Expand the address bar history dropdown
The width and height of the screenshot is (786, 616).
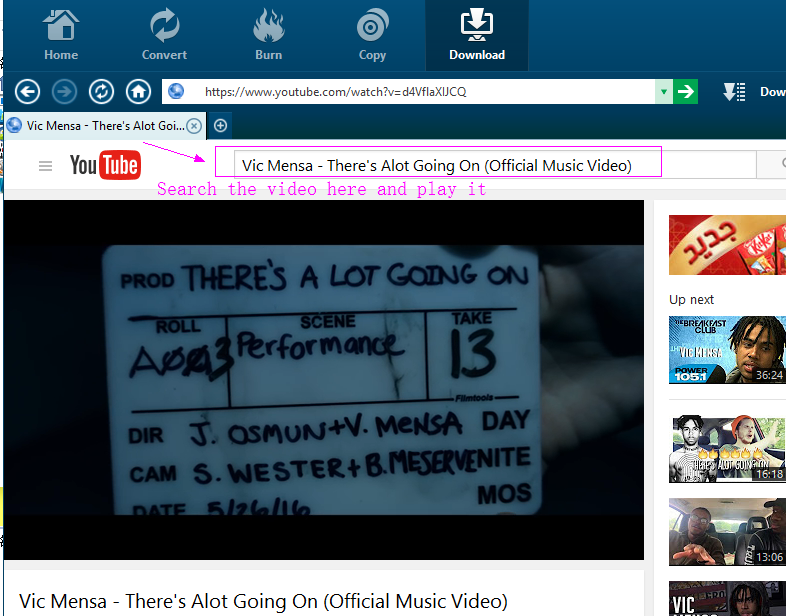point(664,92)
